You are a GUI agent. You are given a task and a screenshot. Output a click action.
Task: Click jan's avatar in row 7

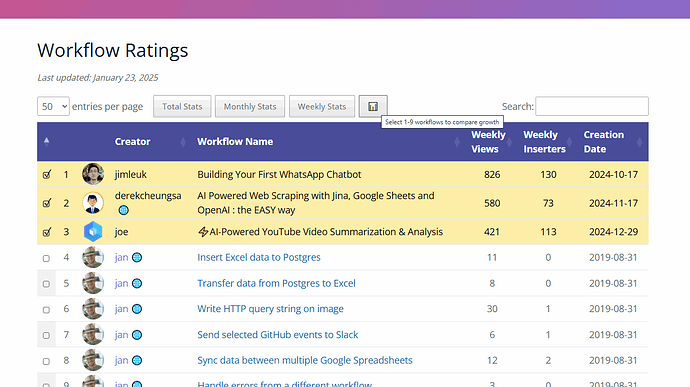[93, 335]
